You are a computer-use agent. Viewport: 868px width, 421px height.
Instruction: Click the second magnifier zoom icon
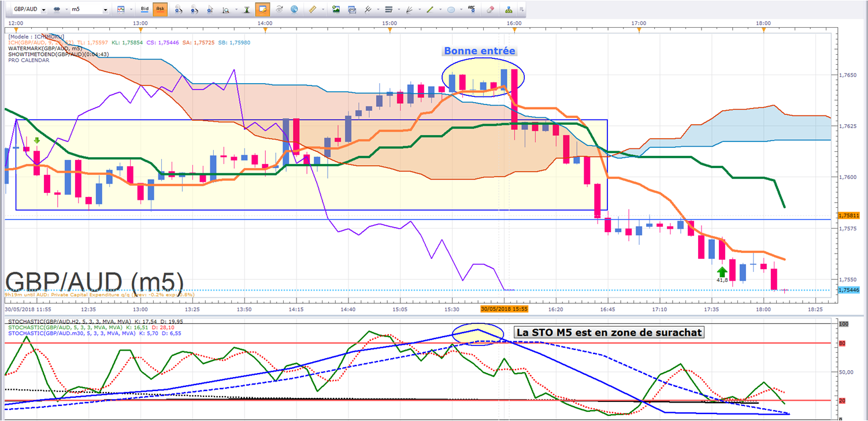[x=195, y=10]
